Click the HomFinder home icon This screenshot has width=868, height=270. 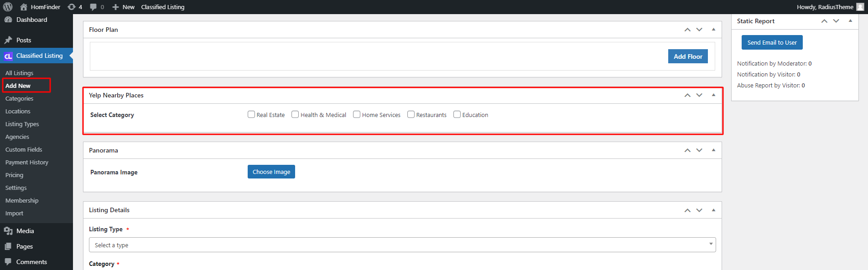point(24,7)
